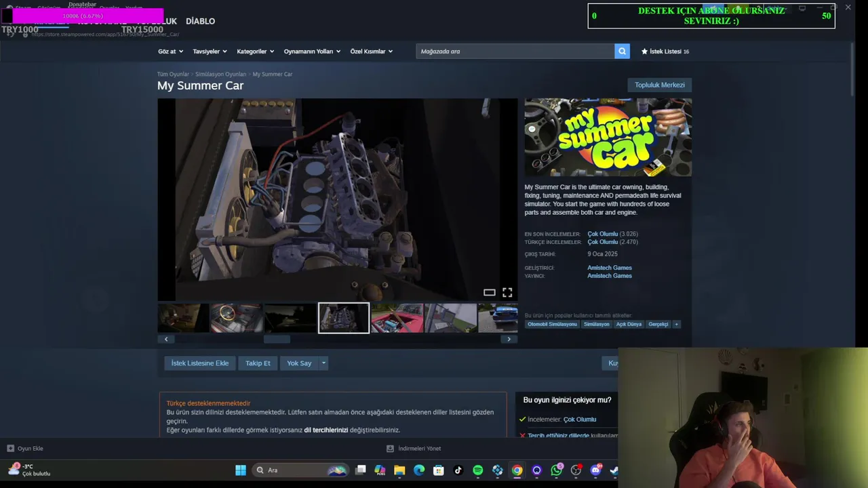Select the Otomobil Simülasyonu tag
Image resolution: width=868 pixels, height=488 pixels.
coord(552,324)
